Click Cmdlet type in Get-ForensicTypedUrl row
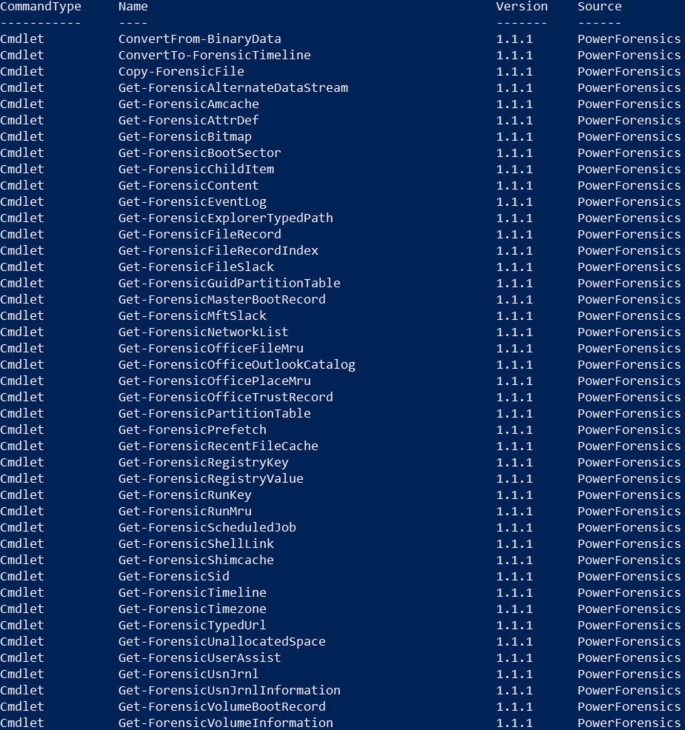Viewport: 685px width, 730px height. click(x=22, y=626)
